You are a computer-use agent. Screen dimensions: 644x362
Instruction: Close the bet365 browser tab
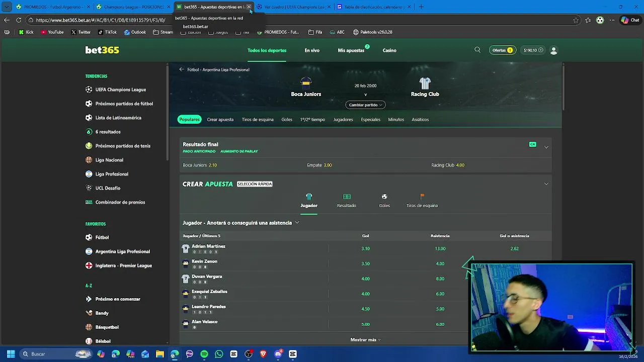pos(249,7)
